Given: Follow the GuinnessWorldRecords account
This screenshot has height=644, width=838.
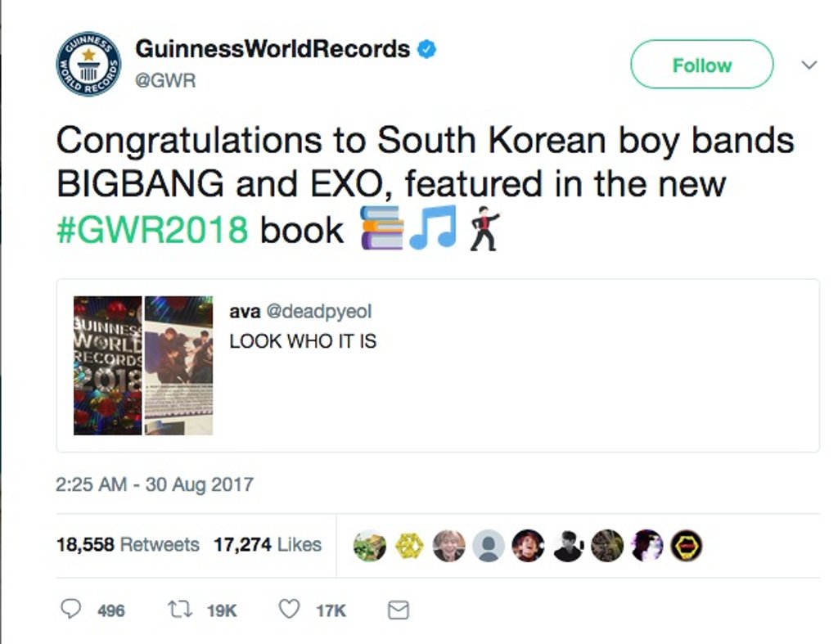Looking at the screenshot, I should (701, 64).
